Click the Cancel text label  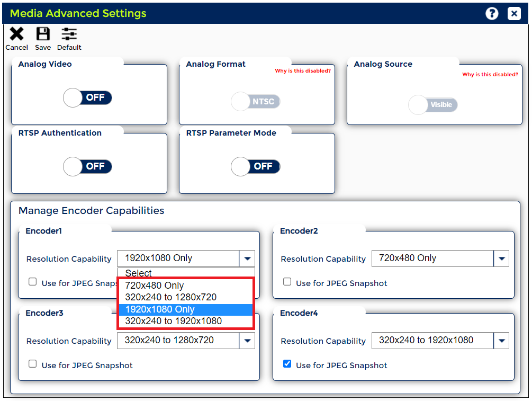point(16,48)
